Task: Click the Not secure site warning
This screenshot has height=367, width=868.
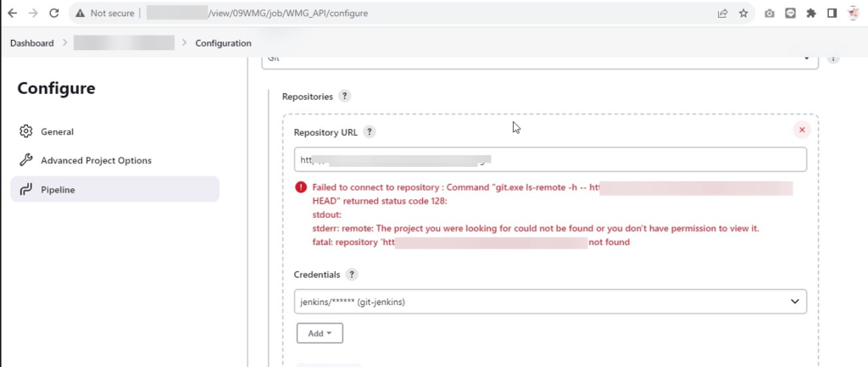Action: (x=104, y=13)
